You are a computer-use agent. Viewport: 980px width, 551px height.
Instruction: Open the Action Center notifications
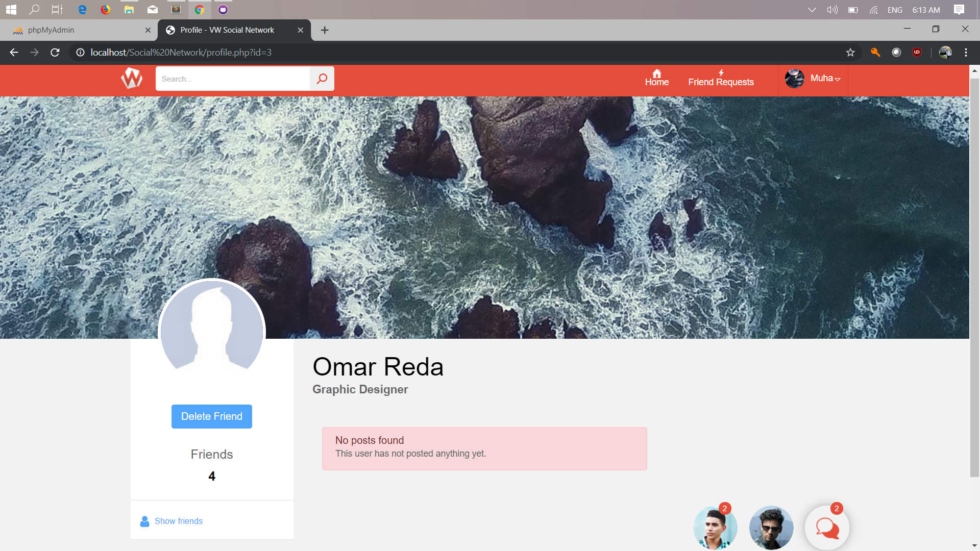point(959,10)
